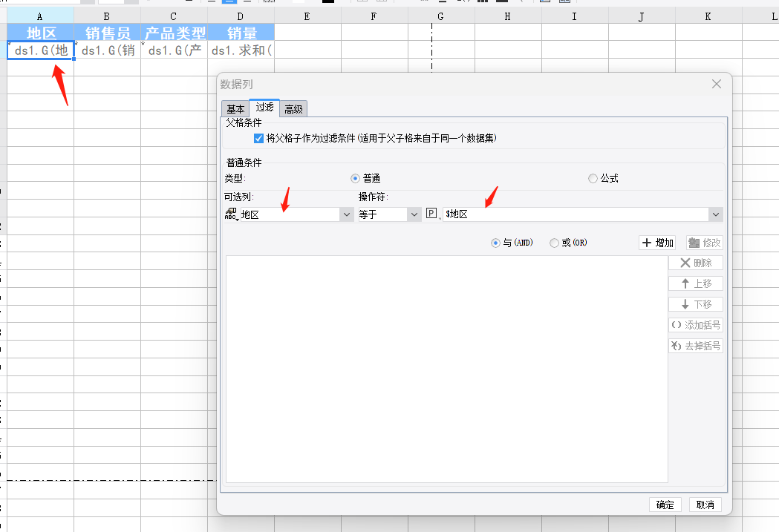Click the ABC column type icon
The width and height of the screenshot is (779, 532).
(x=231, y=214)
